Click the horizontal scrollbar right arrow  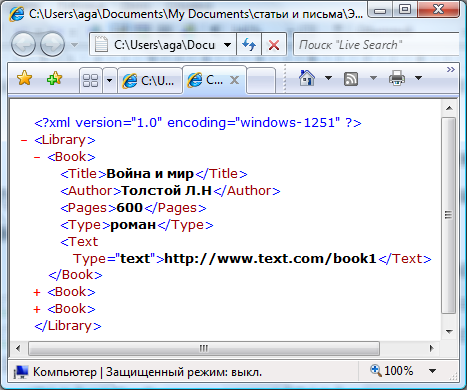point(432,348)
